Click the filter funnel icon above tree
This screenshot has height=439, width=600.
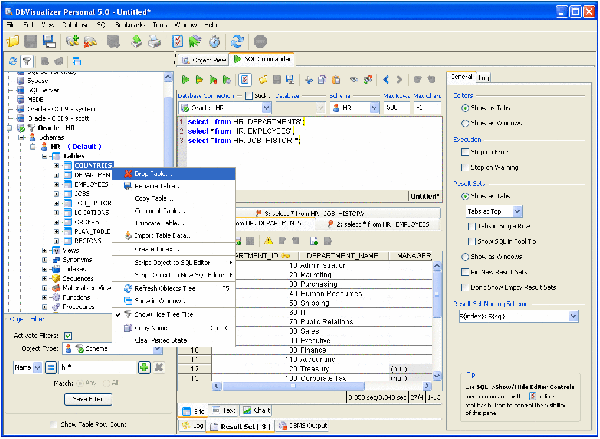(27, 62)
